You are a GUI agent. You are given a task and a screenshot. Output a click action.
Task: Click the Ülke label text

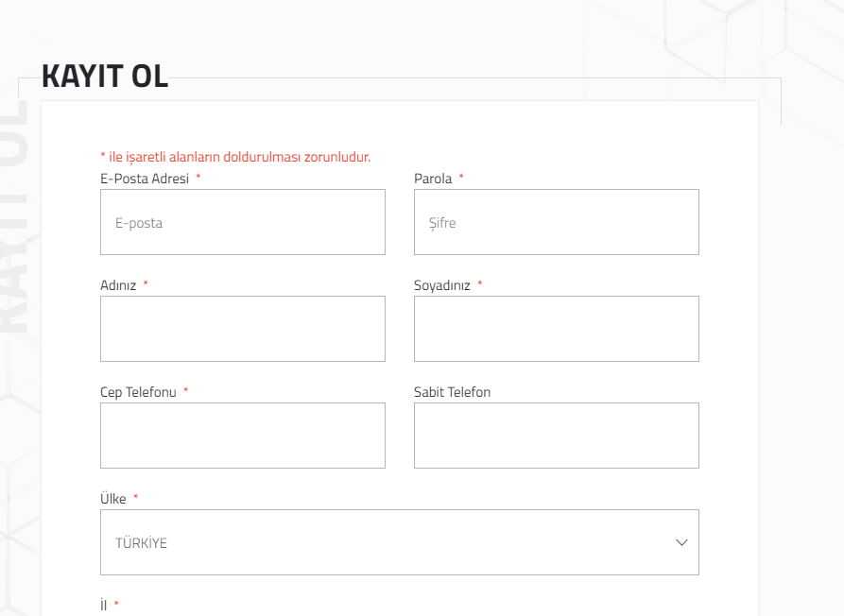click(x=113, y=499)
